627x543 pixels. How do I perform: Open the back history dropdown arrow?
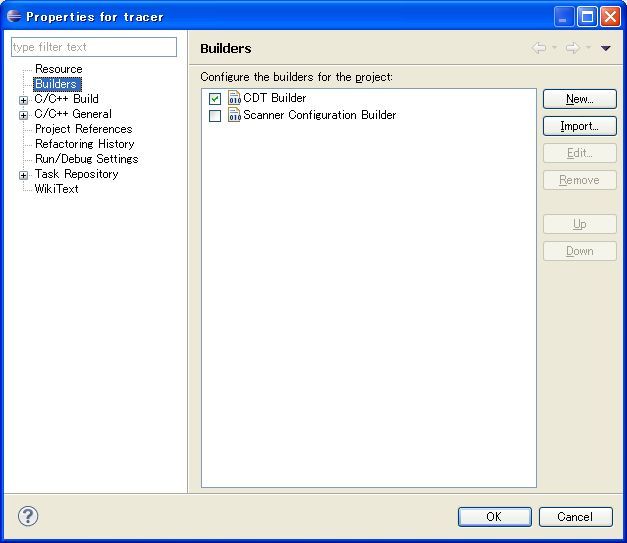[554, 48]
